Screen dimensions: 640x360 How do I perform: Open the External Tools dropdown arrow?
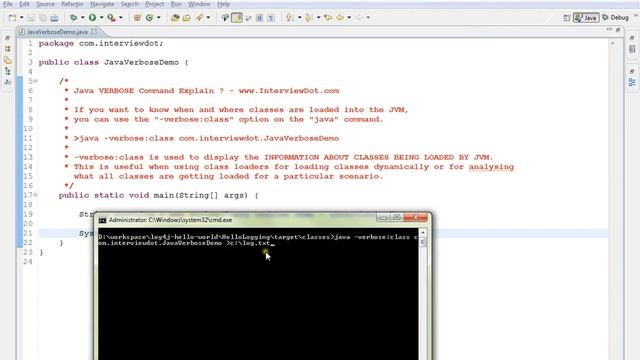click(x=120, y=18)
